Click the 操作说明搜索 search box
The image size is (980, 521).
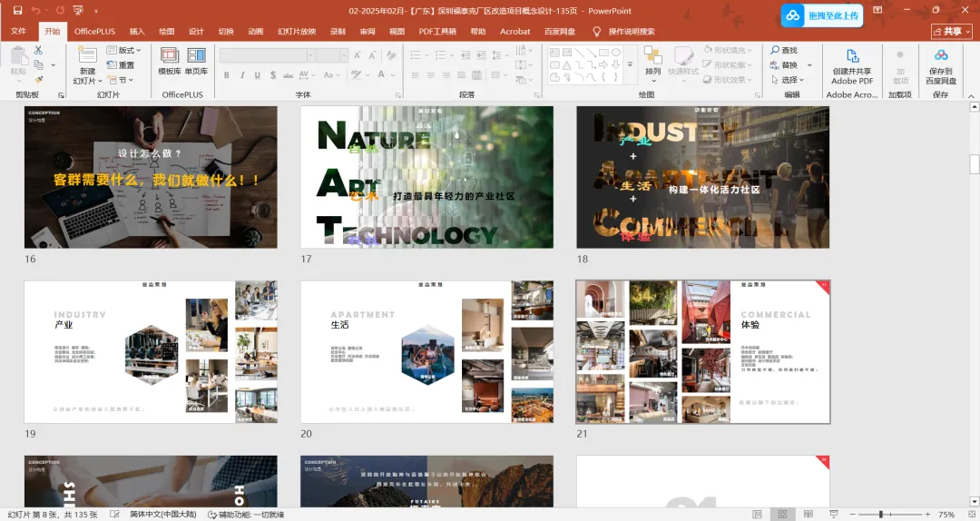[623, 31]
